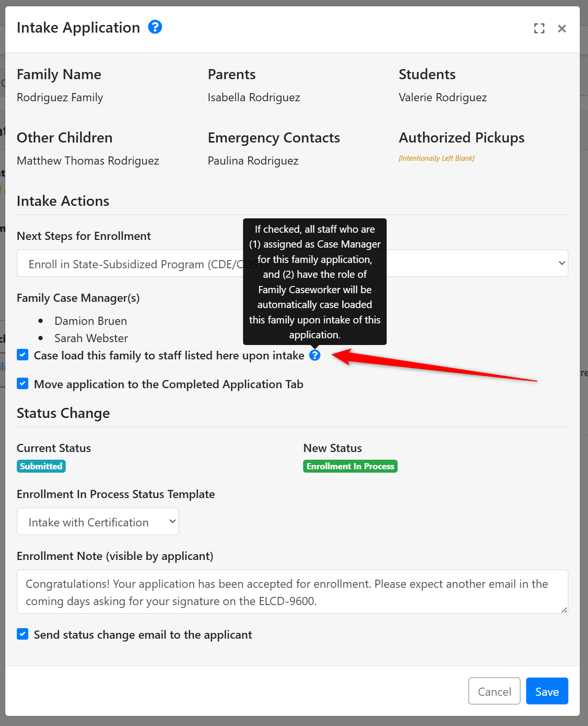Click the Next Steps dropdown chevron arrow
588x726 pixels.
(x=562, y=263)
